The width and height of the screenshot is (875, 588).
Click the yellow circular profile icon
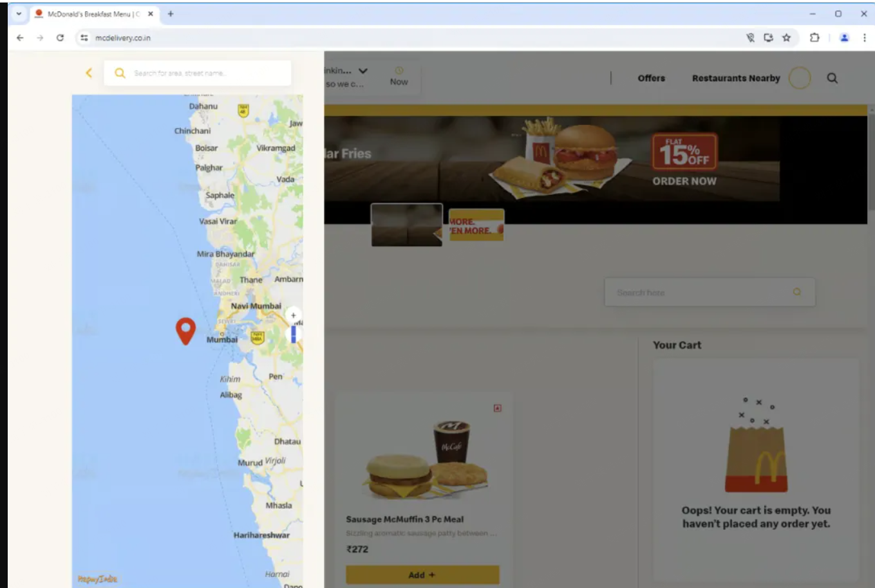click(x=800, y=78)
